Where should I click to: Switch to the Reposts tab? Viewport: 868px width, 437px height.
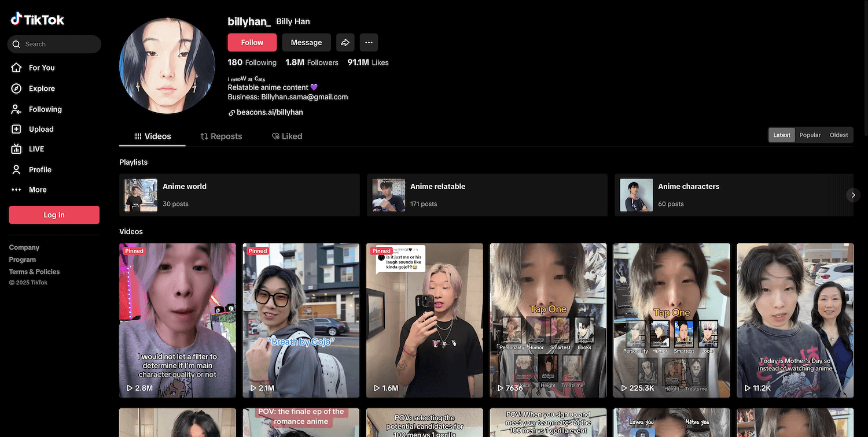click(221, 136)
